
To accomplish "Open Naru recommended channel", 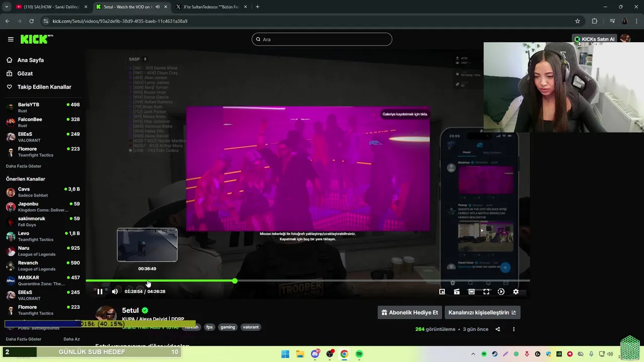I will [43, 251].
